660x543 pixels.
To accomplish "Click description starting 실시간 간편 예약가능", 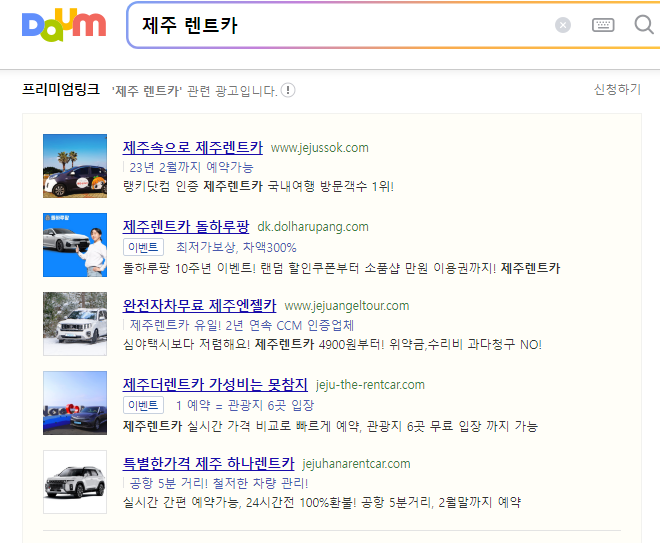I will [x=322, y=502].
